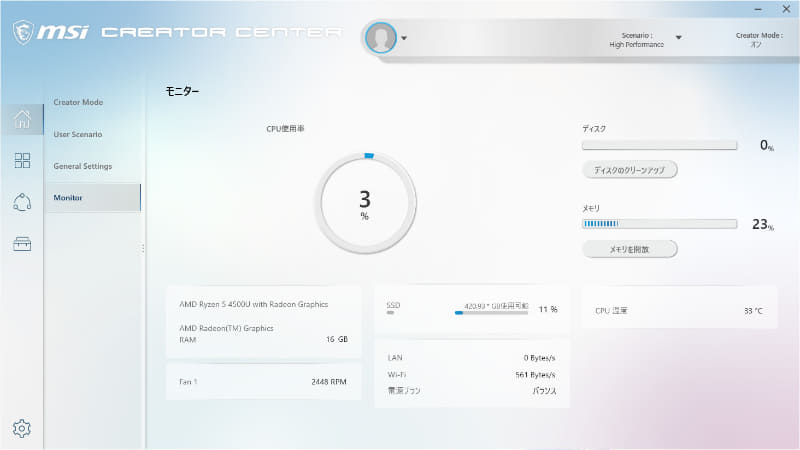The image size is (800, 450).
Task: Open the apps grid sidebar icon
Action: click(x=22, y=160)
